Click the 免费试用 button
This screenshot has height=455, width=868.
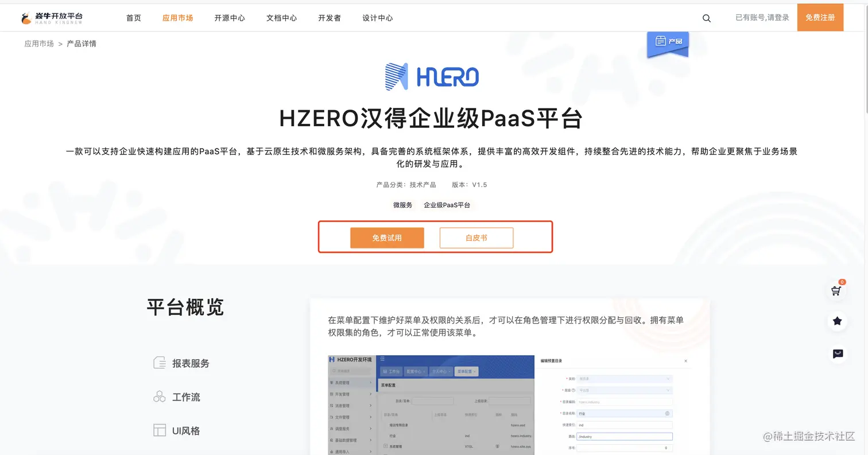click(387, 238)
